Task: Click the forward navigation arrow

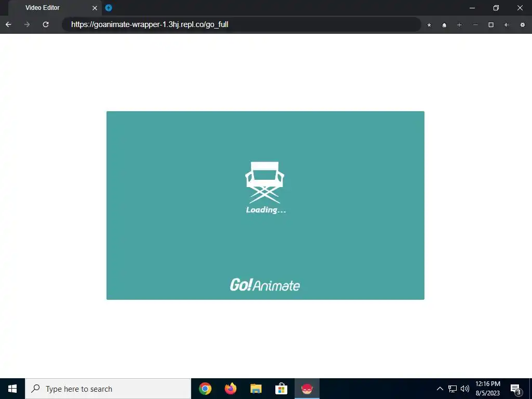Action: pos(27,24)
